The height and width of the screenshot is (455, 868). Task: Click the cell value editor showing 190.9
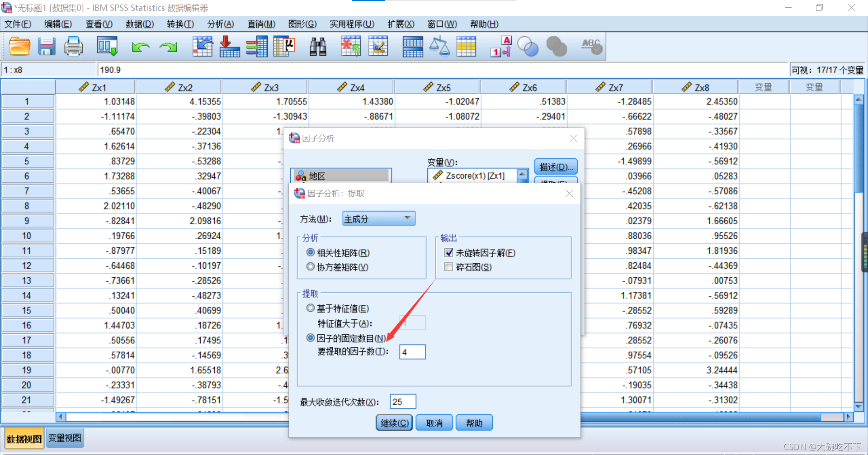click(x=442, y=70)
